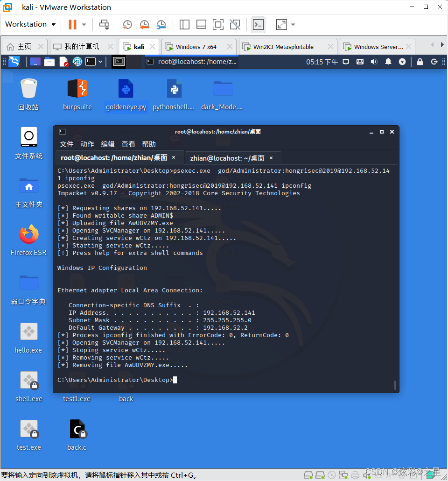Image resolution: width=448 pixels, height=481 pixels.
Task: Expand terminal launcher dropdown arrow
Action: pos(100,62)
